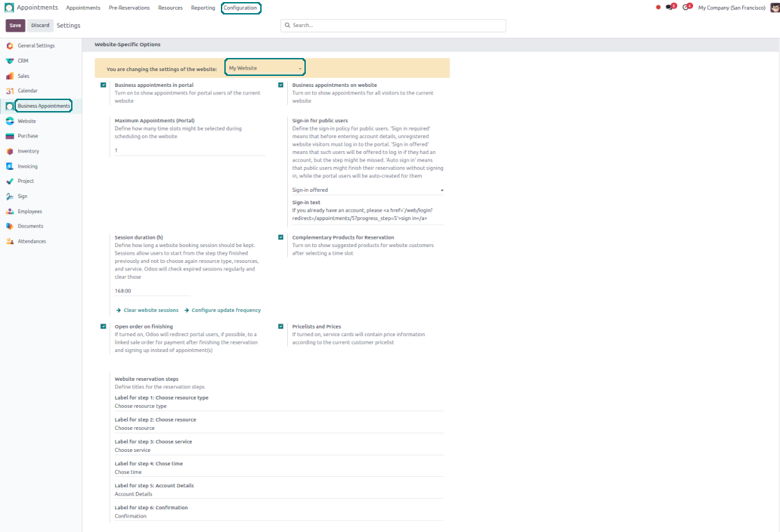This screenshot has width=780, height=532.
Task: Click the user avatar in the top right
Action: tap(774, 8)
